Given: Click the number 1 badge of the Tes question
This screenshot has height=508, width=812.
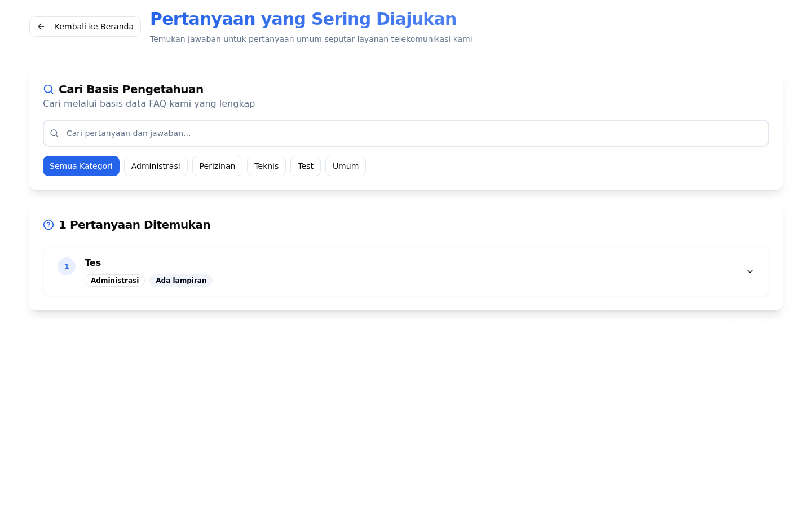Looking at the screenshot, I should (67, 266).
